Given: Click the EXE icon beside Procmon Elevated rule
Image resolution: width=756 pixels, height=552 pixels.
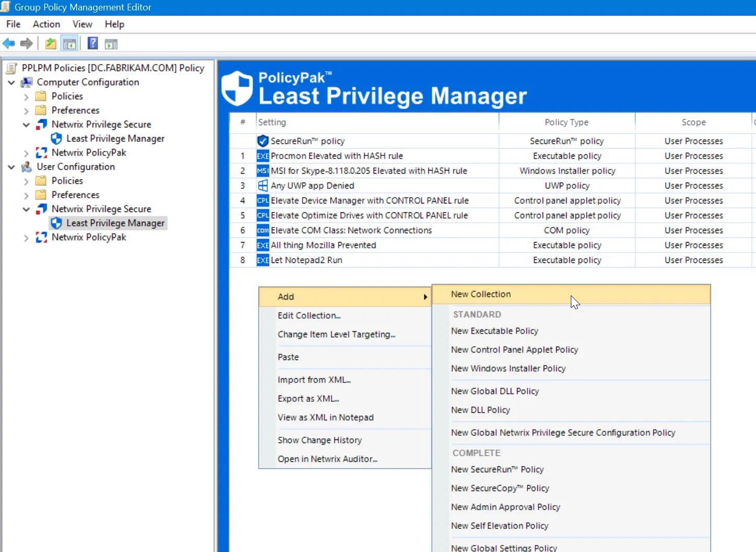Looking at the screenshot, I should 262,155.
